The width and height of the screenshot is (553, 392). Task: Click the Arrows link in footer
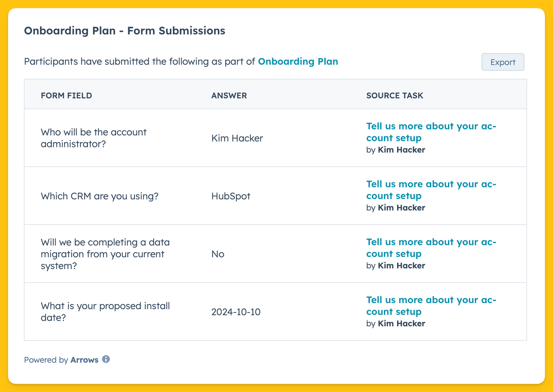[x=84, y=360]
